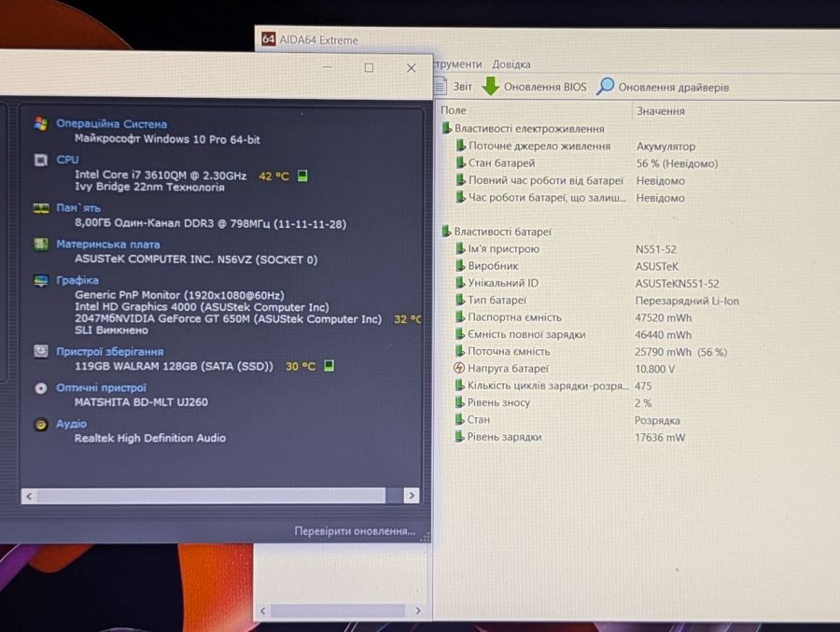Click the icon beside Рівень зарядки row
The width and height of the screenshot is (840, 632).
tap(459, 436)
